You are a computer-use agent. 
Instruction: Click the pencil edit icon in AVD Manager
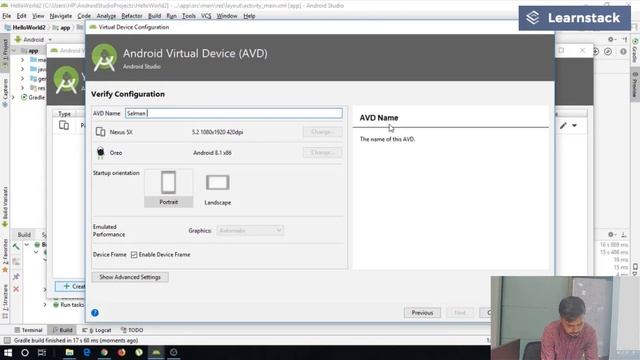[563, 126]
